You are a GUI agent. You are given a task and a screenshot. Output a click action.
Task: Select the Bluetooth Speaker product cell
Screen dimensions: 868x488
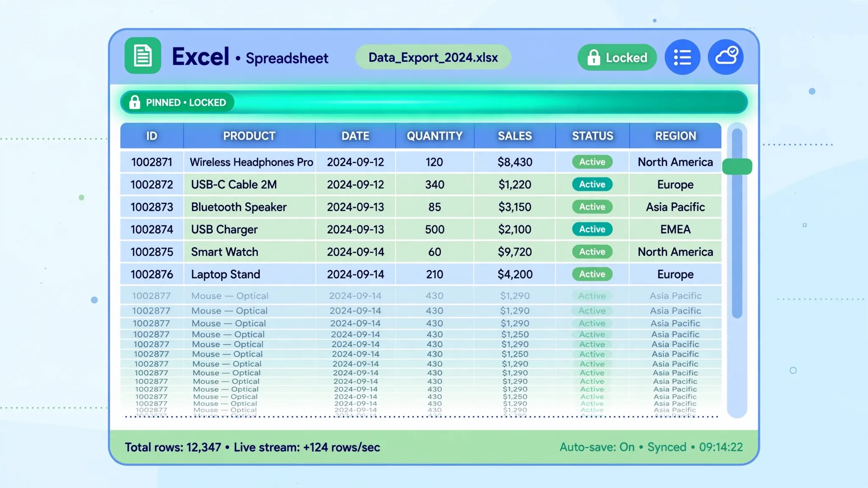[x=249, y=207]
